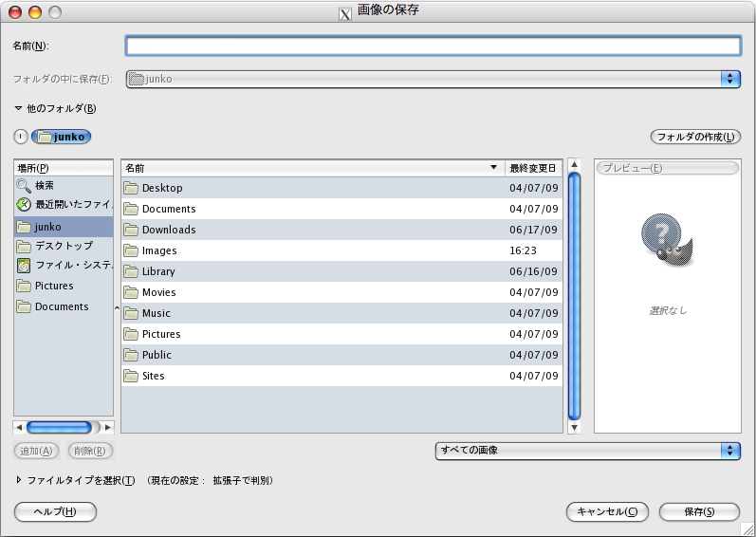Open the all images filter dropdown
This screenshot has width=756, height=537.
(x=587, y=451)
